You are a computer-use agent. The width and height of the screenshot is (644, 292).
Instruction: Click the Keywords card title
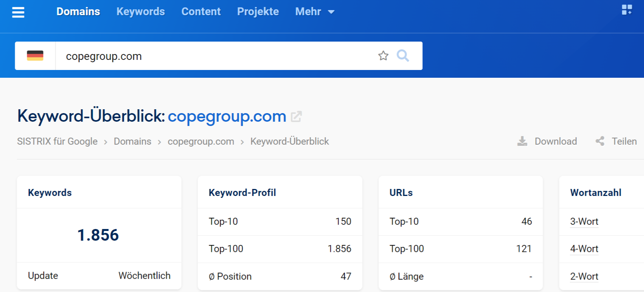pos(50,192)
